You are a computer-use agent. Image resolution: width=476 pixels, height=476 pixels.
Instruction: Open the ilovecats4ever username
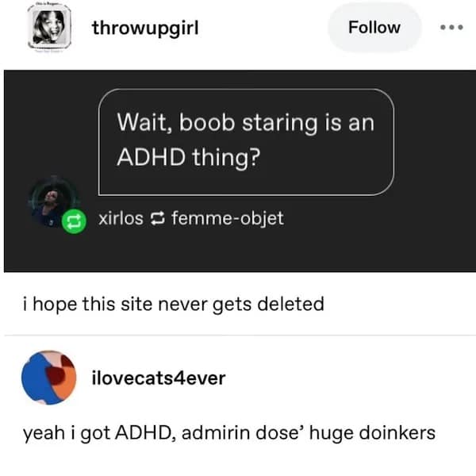pos(159,378)
